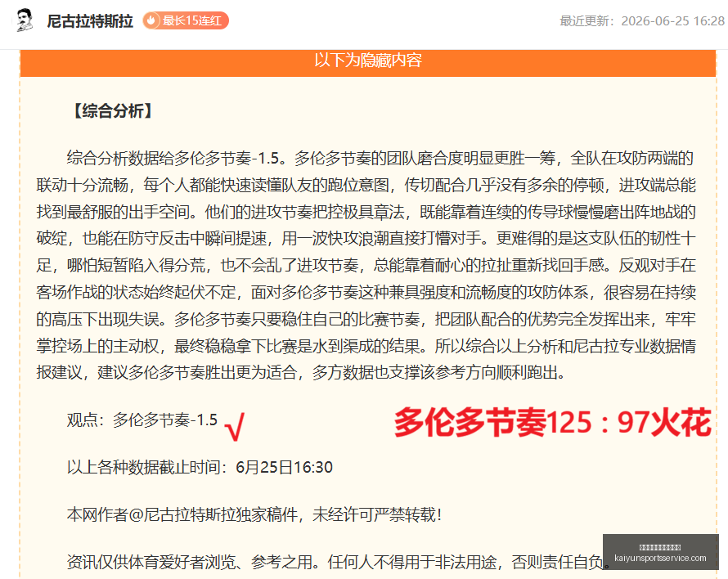Click the flame icon in streak badge
728x579 pixels.
point(151,20)
